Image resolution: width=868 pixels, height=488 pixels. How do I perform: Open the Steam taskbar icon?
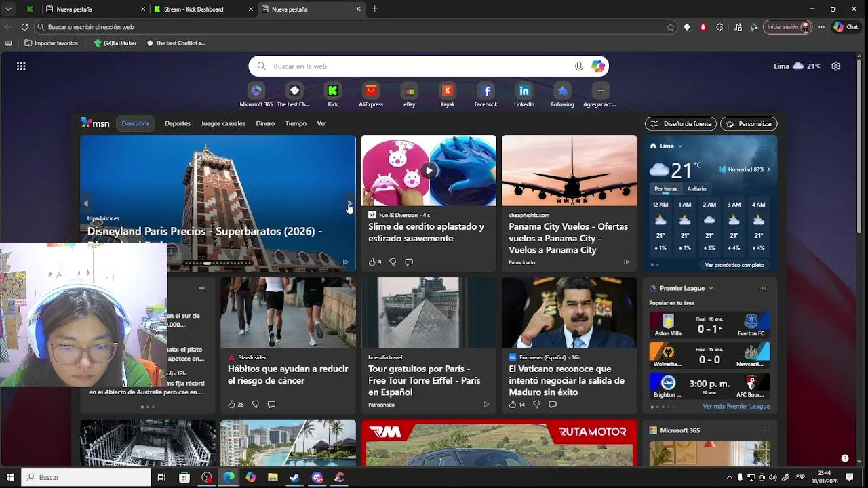click(x=295, y=477)
